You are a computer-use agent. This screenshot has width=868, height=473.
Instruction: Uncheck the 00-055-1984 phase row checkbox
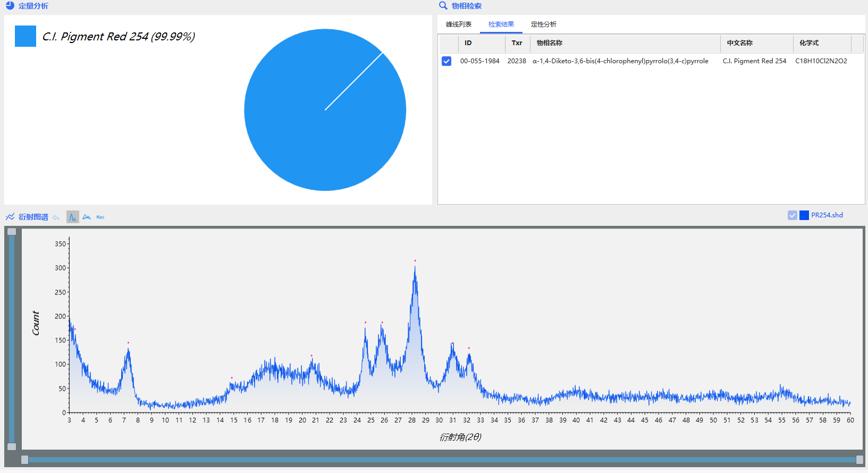point(446,61)
